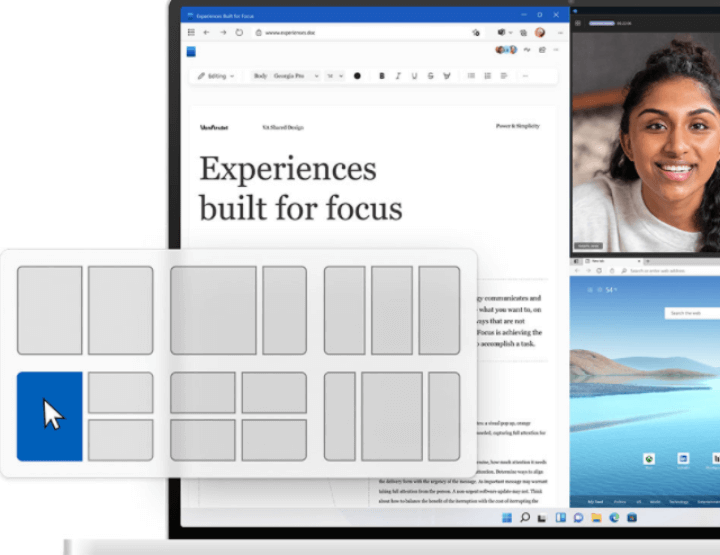The image size is (720, 555).
Task: Select the World tab in Edge window
Action: [x=655, y=502]
